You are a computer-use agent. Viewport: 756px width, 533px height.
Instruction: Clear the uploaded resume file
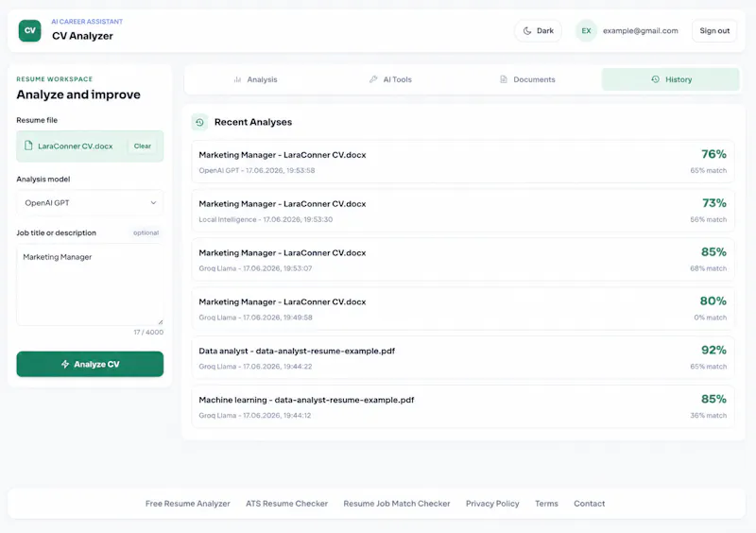pyautogui.click(x=143, y=146)
